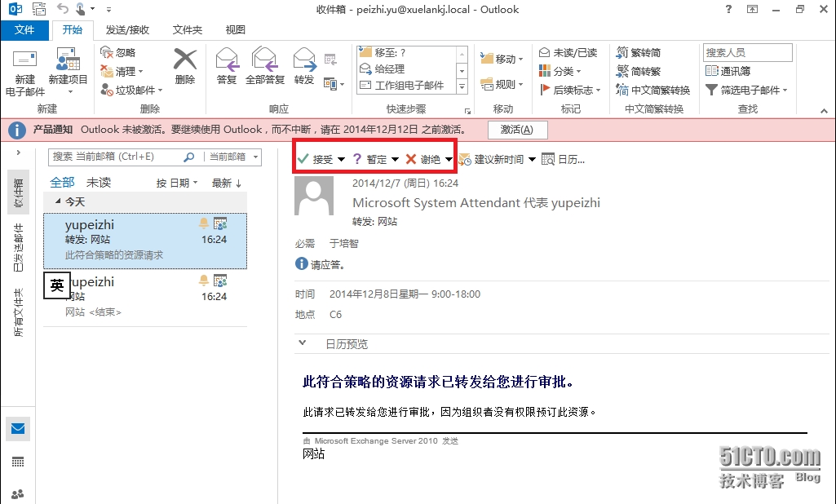Show All (全部) messages filter
This screenshot has width=836, height=504.
click(62, 183)
